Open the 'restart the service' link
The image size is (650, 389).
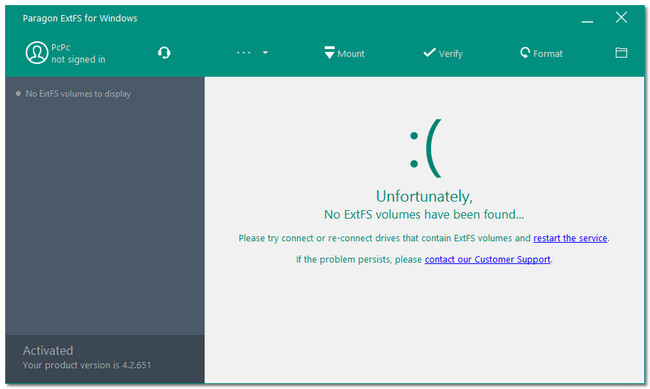[570, 238]
